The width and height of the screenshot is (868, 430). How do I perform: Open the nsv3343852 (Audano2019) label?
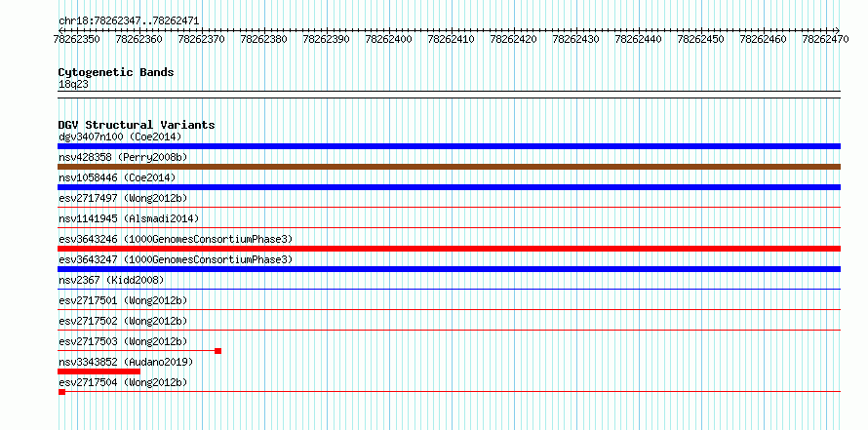[x=126, y=362]
